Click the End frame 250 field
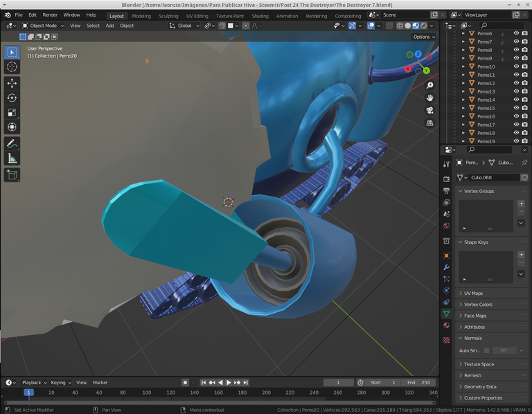Screen dimensions: 532x414 click(418, 382)
